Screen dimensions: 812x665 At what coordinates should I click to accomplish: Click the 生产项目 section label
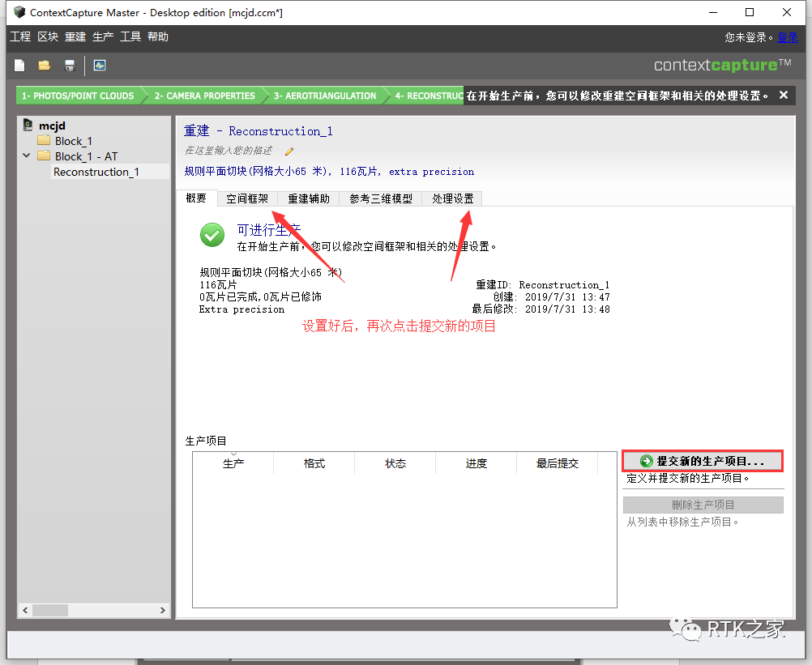pos(206,441)
